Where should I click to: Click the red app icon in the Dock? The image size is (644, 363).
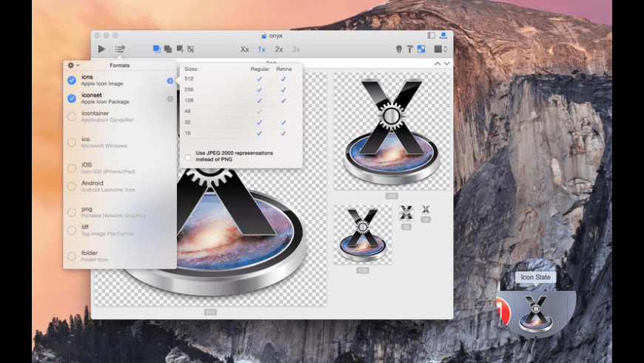coord(503,310)
